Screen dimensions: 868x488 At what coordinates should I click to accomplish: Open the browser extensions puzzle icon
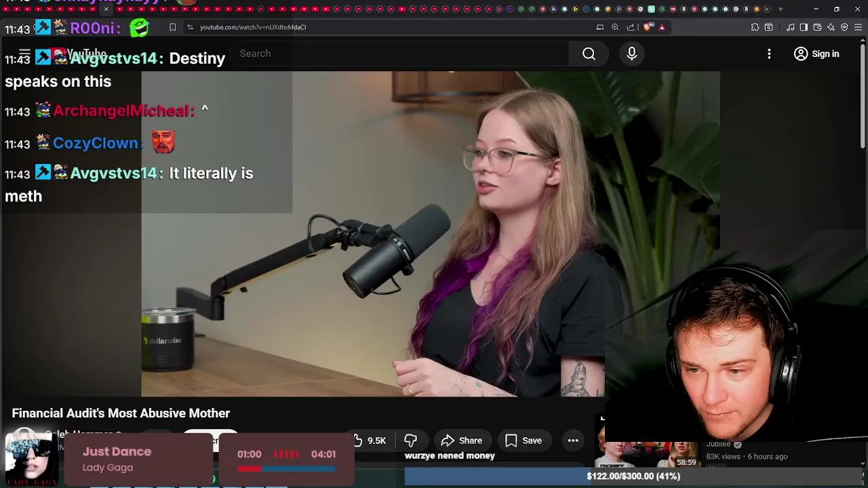755,27
